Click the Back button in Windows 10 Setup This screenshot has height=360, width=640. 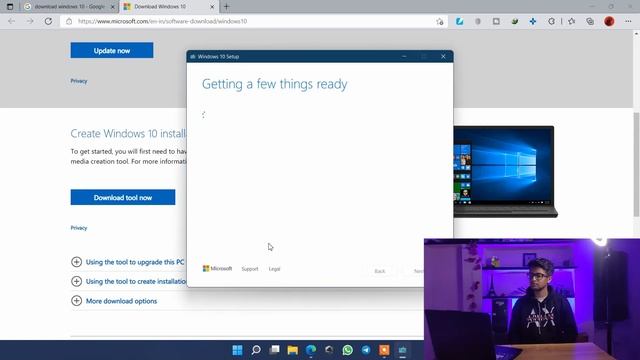pyautogui.click(x=380, y=271)
